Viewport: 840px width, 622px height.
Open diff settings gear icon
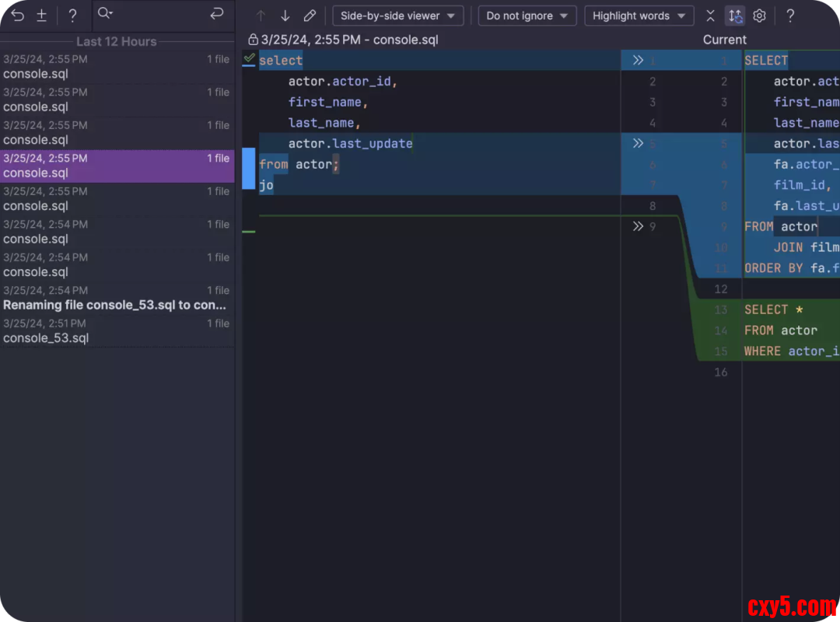click(x=760, y=16)
